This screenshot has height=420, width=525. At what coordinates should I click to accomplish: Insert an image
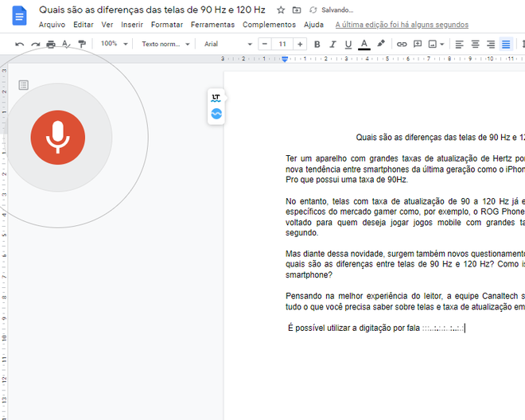(x=433, y=45)
